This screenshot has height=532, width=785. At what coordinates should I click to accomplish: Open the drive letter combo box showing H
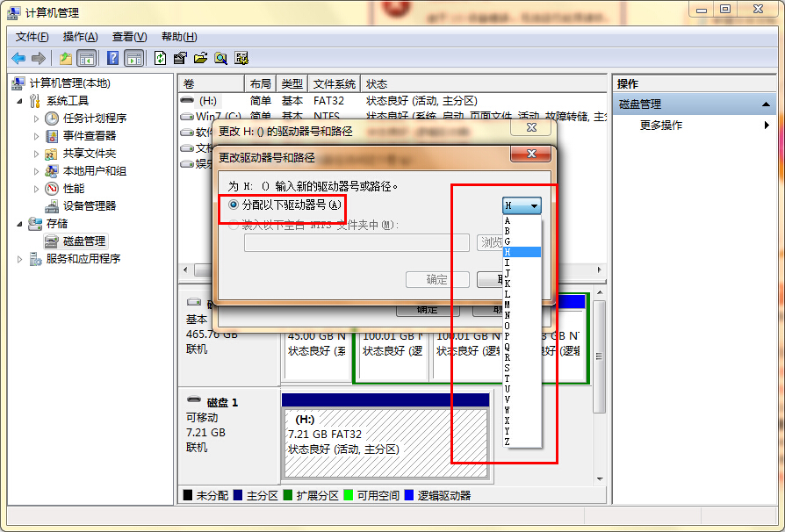point(522,205)
